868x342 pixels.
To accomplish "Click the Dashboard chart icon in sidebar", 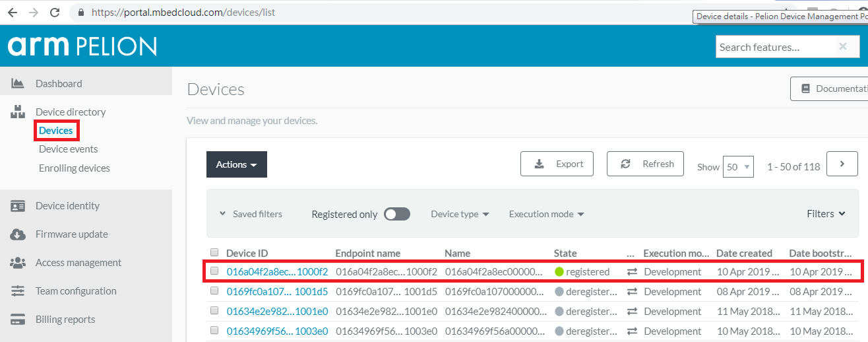I will (18, 84).
